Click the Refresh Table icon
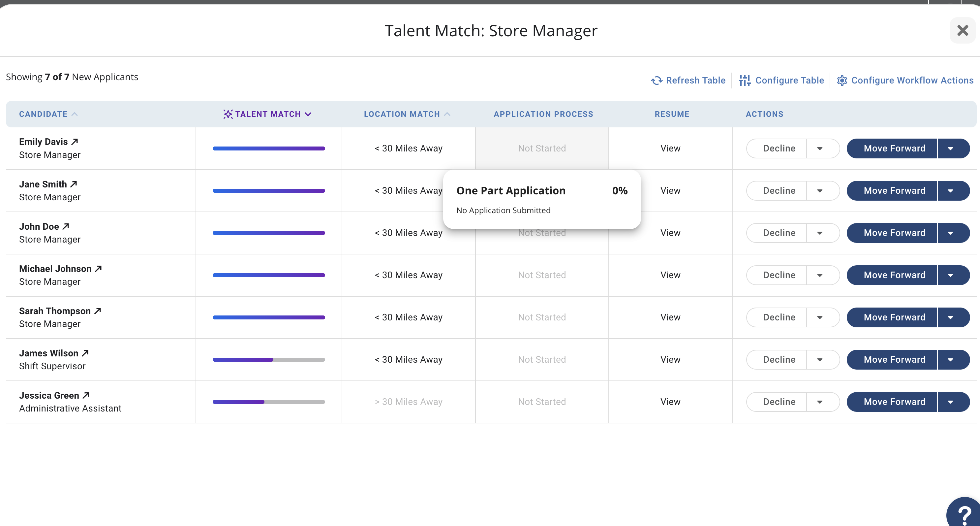 click(x=657, y=81)
